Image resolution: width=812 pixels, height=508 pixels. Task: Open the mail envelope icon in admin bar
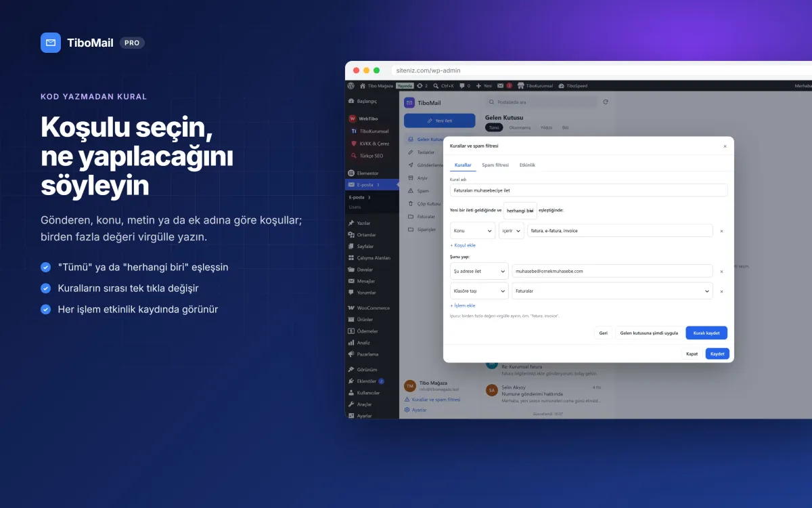coord(500,86)
